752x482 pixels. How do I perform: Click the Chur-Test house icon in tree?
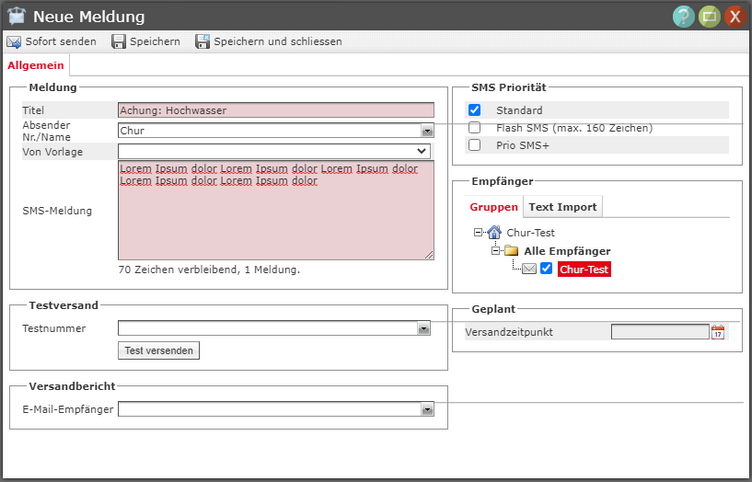pyautogui.click(x=494, y=233)
